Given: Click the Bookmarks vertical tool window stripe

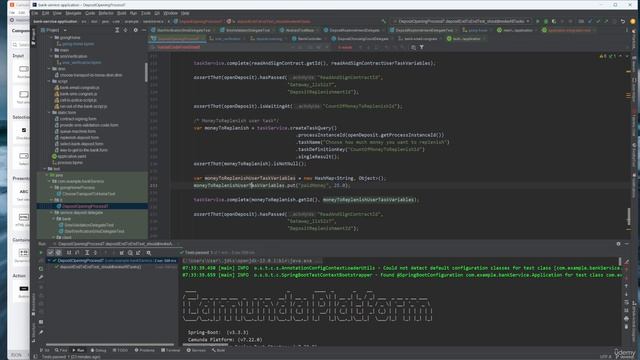Looking at the screenshot, I should [33, 304].
